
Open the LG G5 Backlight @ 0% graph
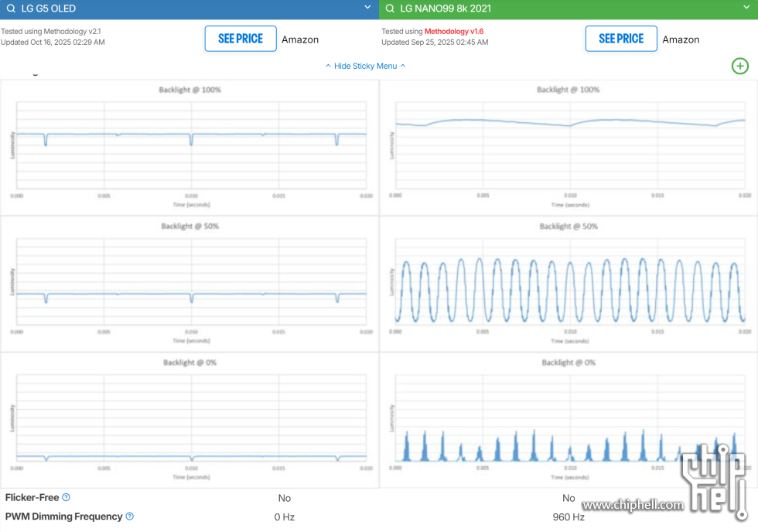[x=189, y=419]
